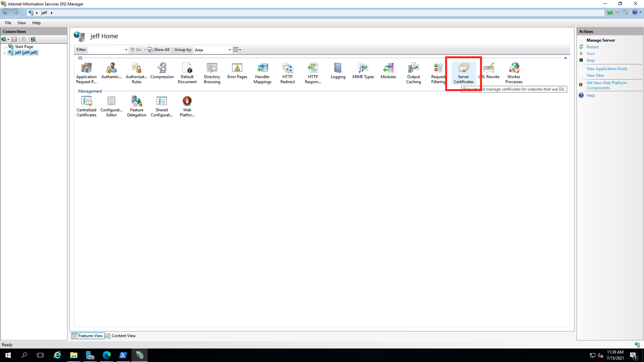Open the Error Pages feature

pyautogui.click(x=237, y=71)
